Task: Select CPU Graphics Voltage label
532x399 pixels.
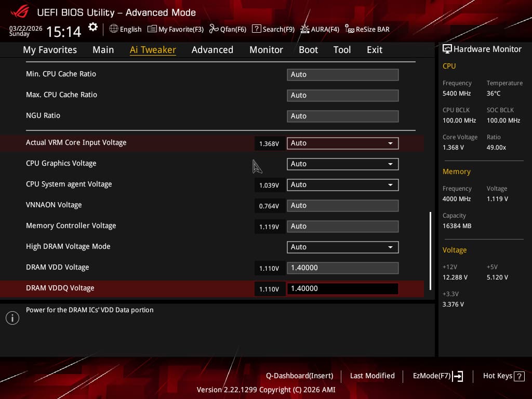Action: click(x=61, y=164)
